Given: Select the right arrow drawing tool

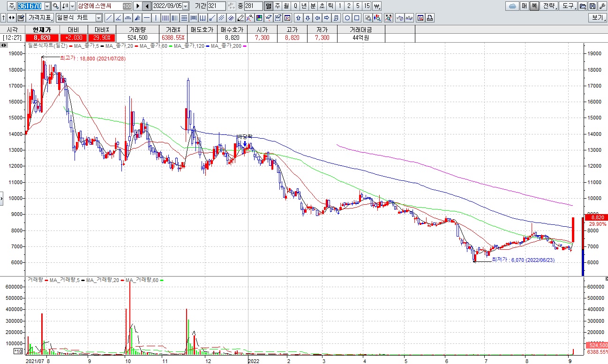Looking at the screenshot, I should click(x=326, y=18).
